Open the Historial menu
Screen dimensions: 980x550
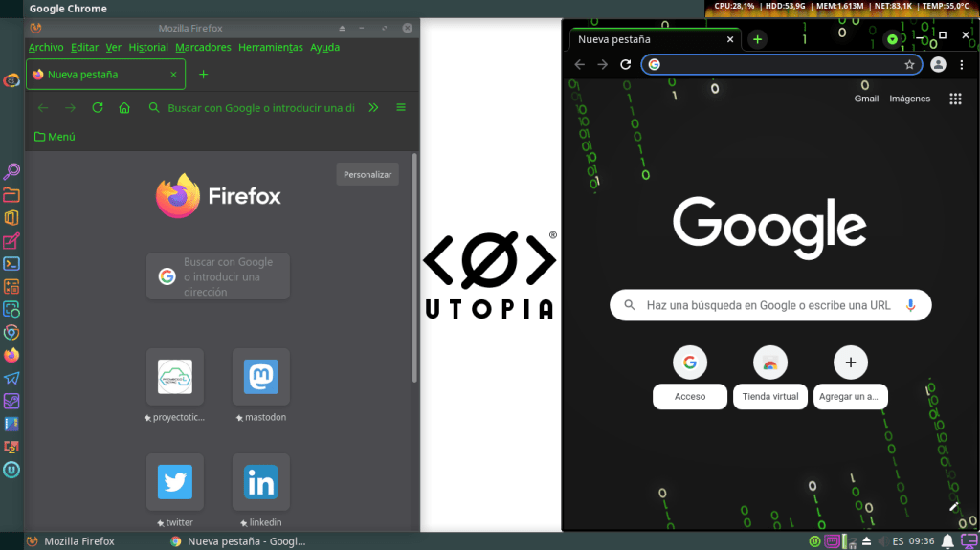point(148,47)
